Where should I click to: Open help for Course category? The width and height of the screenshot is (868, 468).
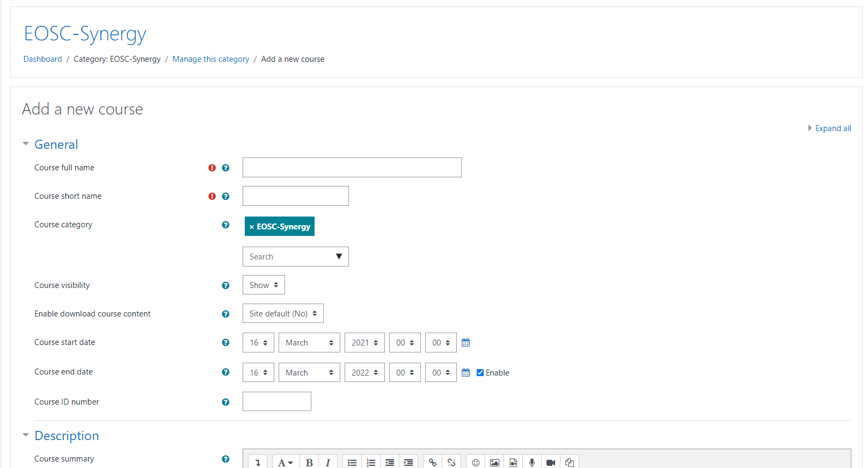click(x=225, y=225)
